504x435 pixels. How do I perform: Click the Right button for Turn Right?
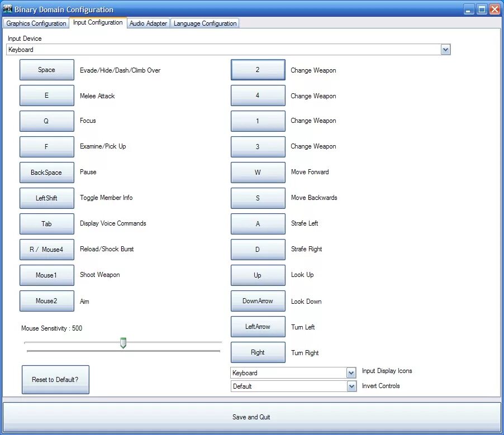pyautogui.click(x=258, y=352)
